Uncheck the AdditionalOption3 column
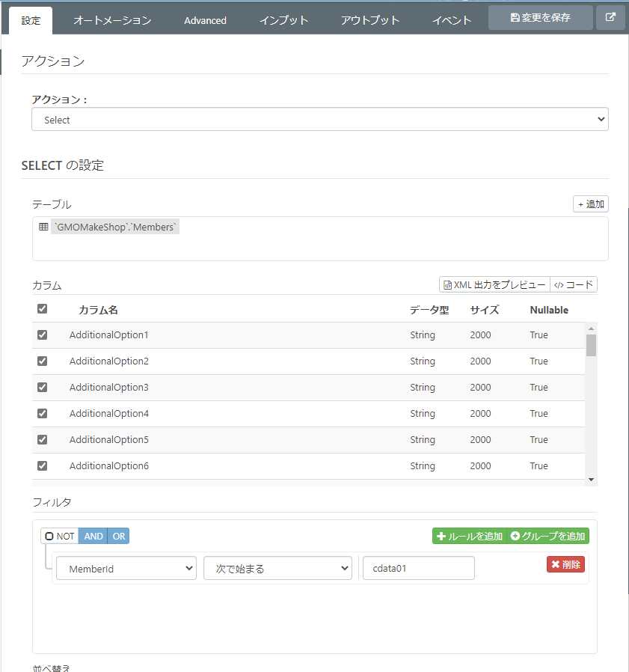The width and height of the screenshot is (629, 672). coord(42,387)
